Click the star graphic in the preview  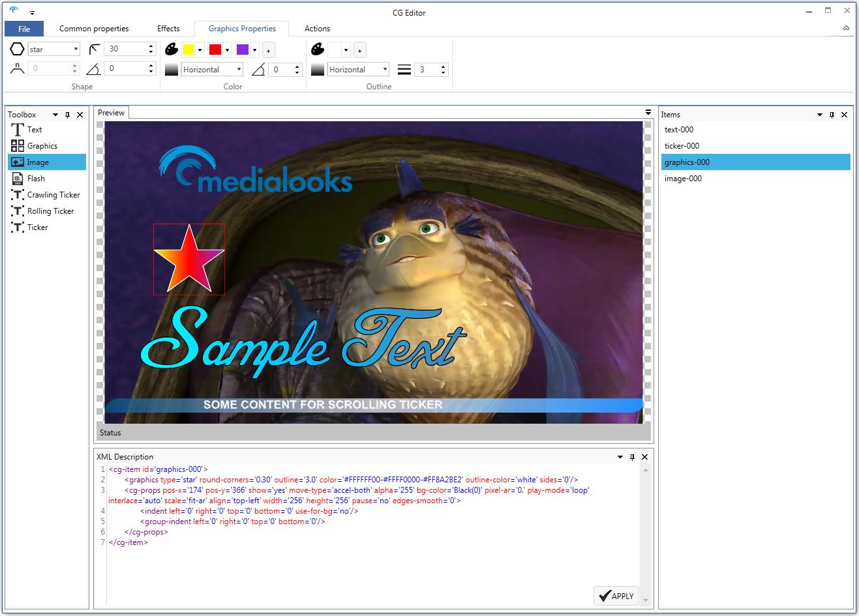[189, 261]
